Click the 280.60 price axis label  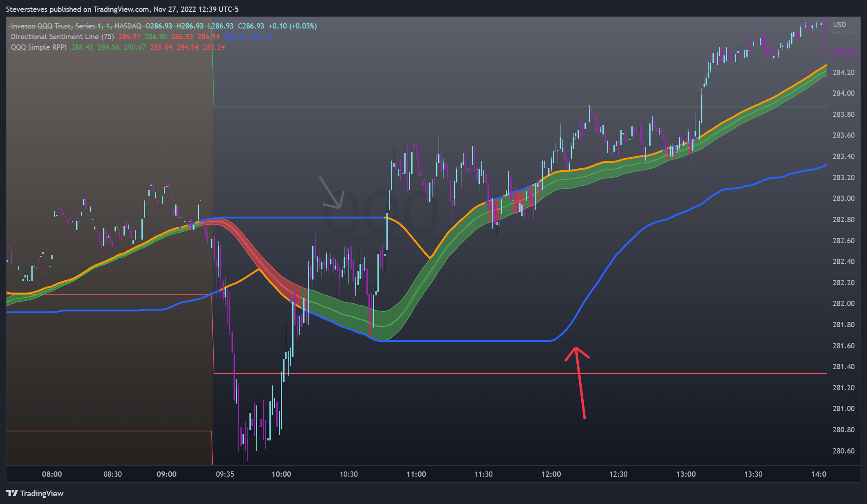tap(843, 451)
